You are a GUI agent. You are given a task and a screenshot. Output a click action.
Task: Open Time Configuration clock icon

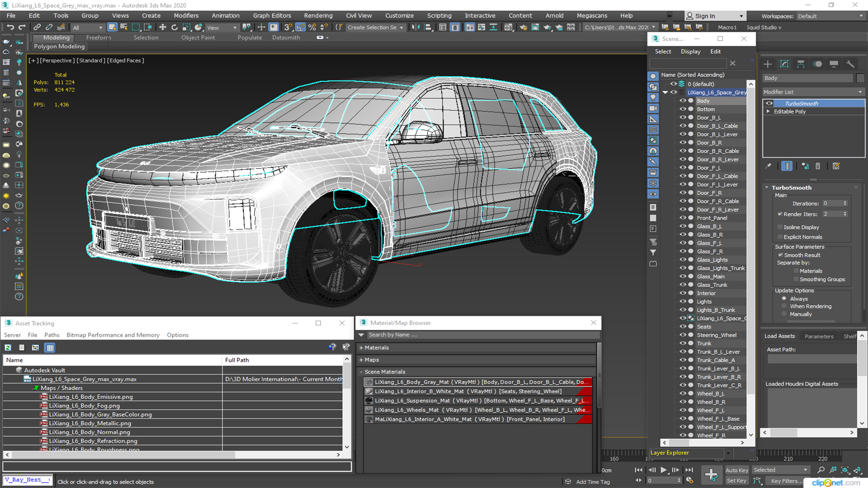pos(689,480)
